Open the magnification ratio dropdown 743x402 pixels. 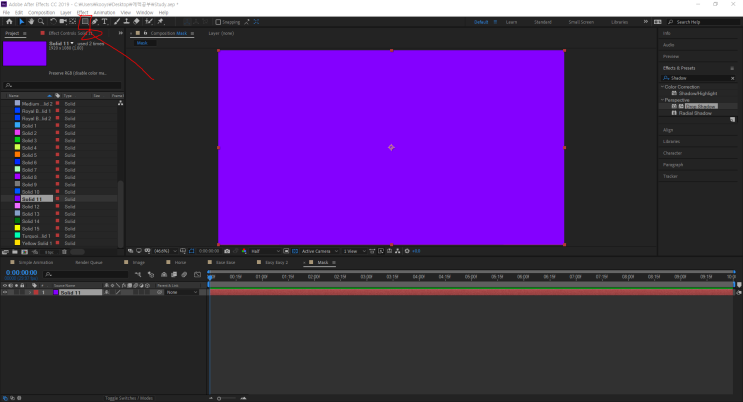pyautogui.click(x=165, y=251)
